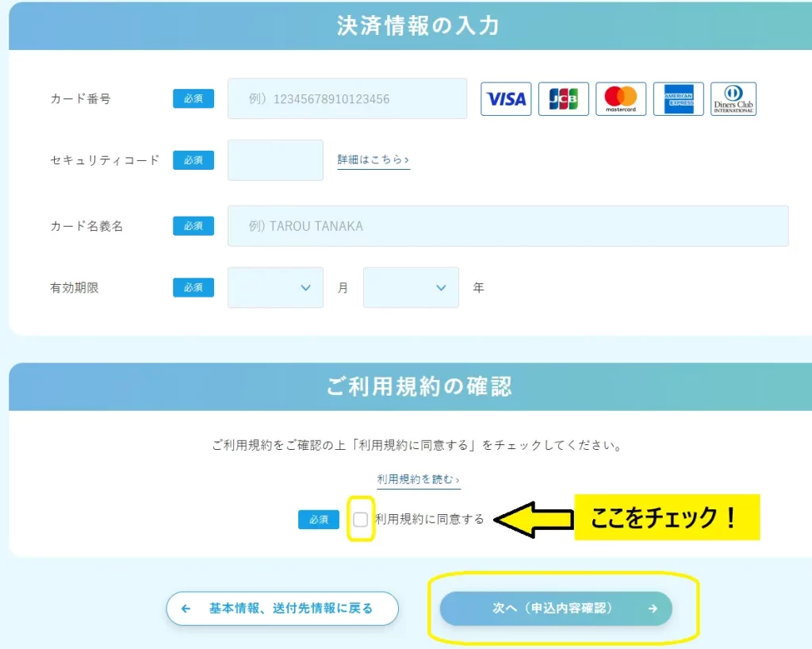Click the 必須 badge next to 有効期限
This screenshot has width=812, height=649.
click(x=193, y=287)
